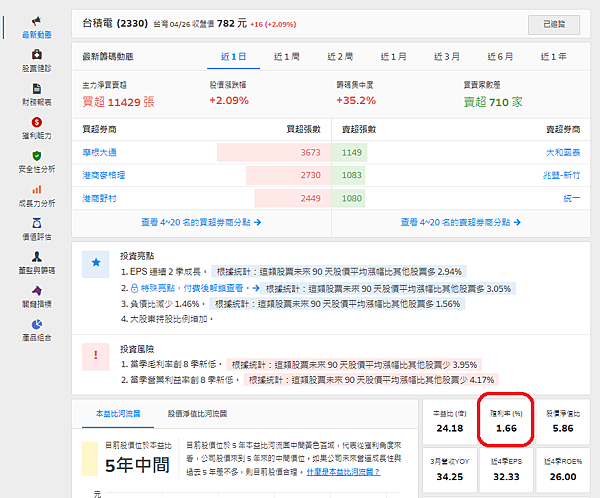The image size is (600, 498).
Task: Click the 近4季EPS 32.33 card
Action: 506,470
